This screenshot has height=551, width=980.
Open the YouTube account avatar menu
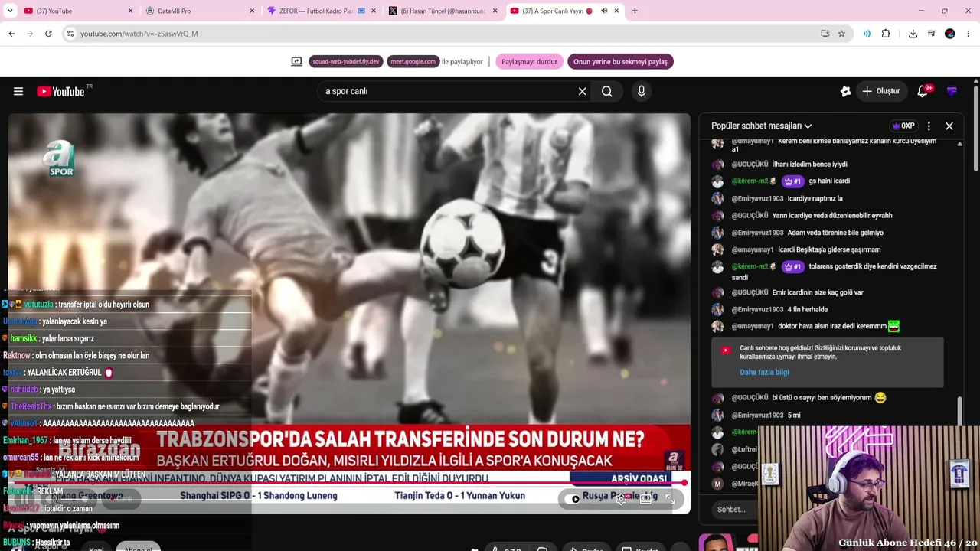click(x=952, y=91)
